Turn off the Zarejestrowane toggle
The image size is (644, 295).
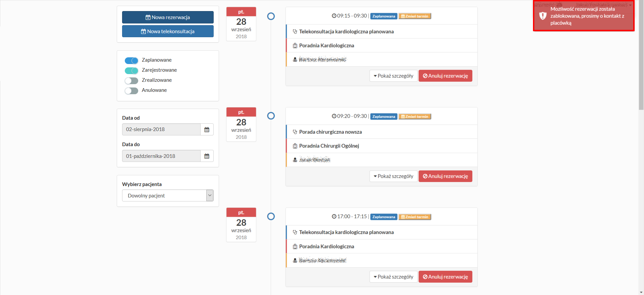click(131, 71)
